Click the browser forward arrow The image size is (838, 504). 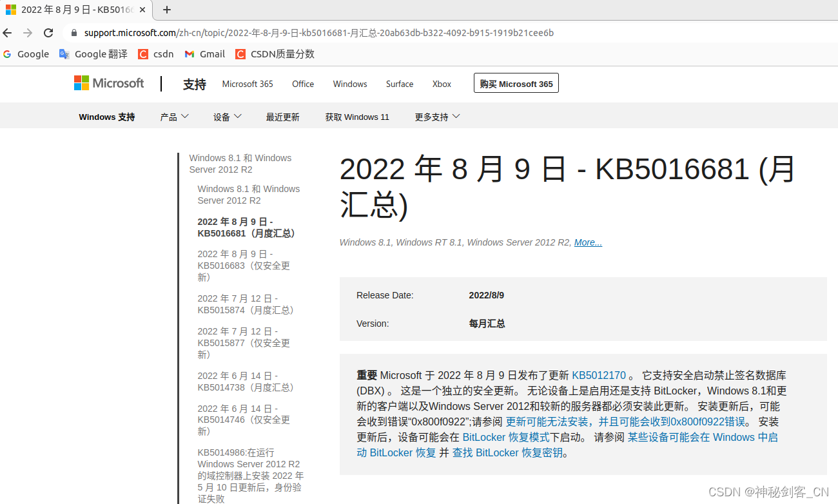(28, 33)
